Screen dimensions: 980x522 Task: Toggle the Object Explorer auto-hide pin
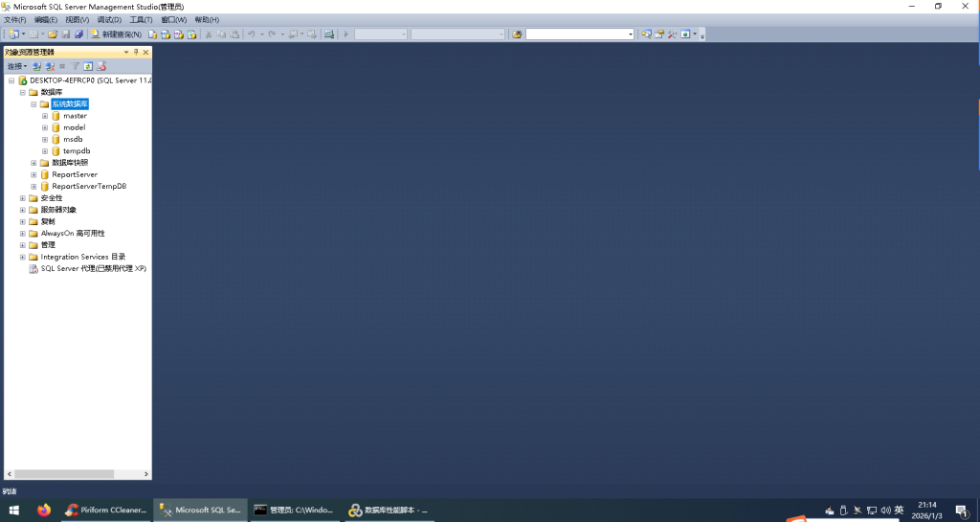(136, 52)
